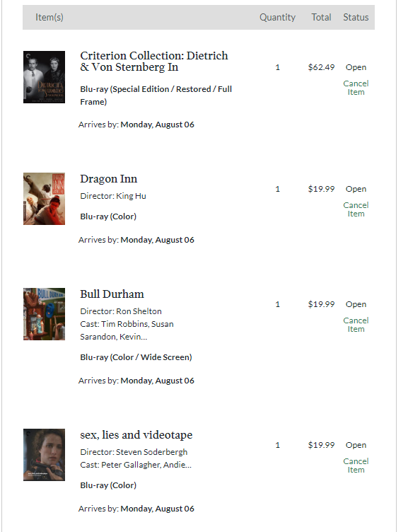Select the Item(s) column header

[x=49, y=17]
